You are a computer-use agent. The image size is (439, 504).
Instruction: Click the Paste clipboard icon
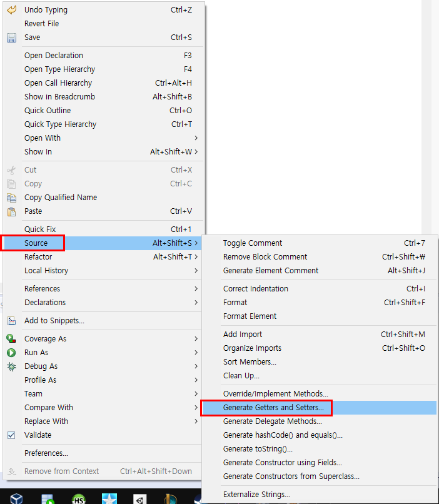[x=12, y=211]
